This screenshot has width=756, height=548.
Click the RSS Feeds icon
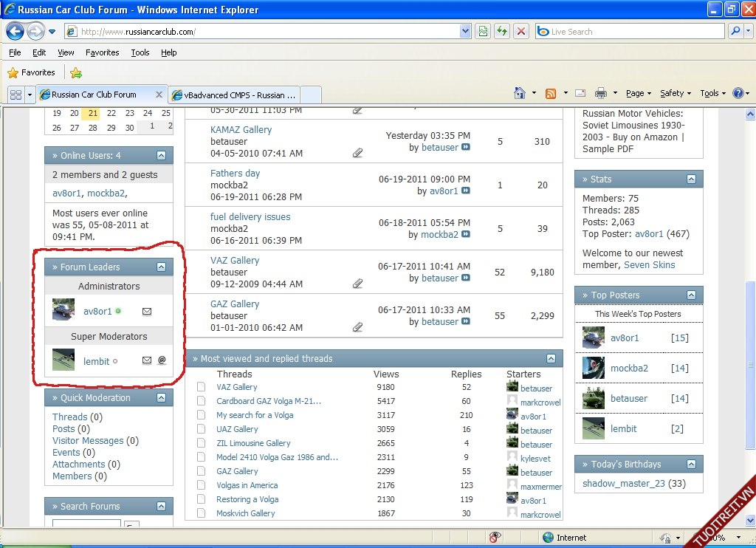551,93
